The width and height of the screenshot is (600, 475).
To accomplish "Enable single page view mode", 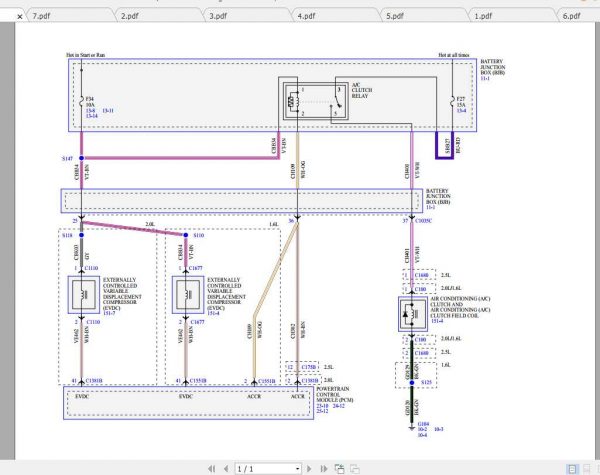I will click(572, 469).
